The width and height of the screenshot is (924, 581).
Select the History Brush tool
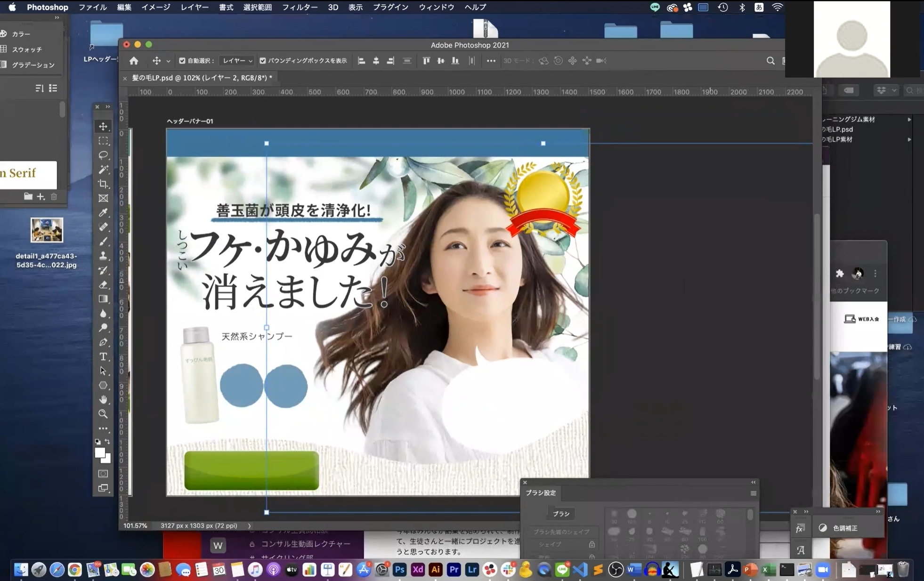pos(103,270)
